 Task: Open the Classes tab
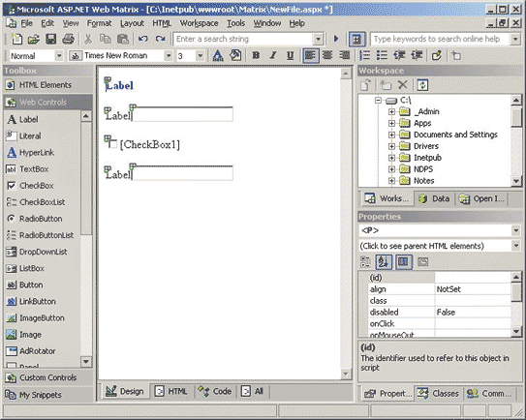[x=438, y=394]
